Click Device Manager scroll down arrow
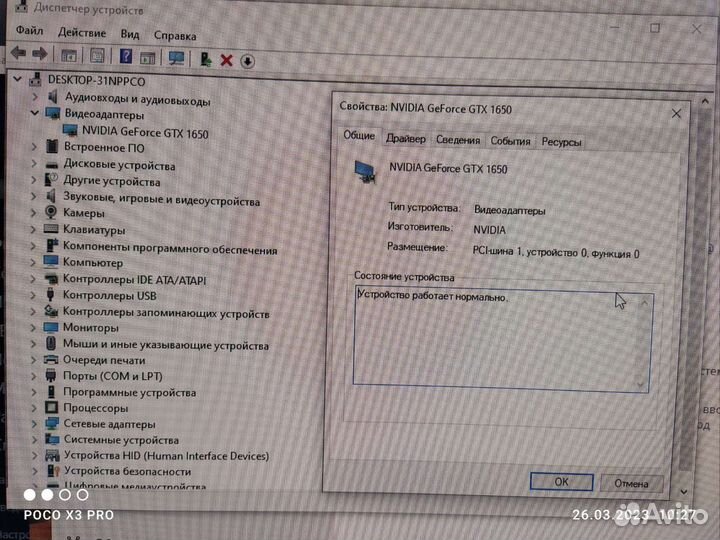 [684, 492]
